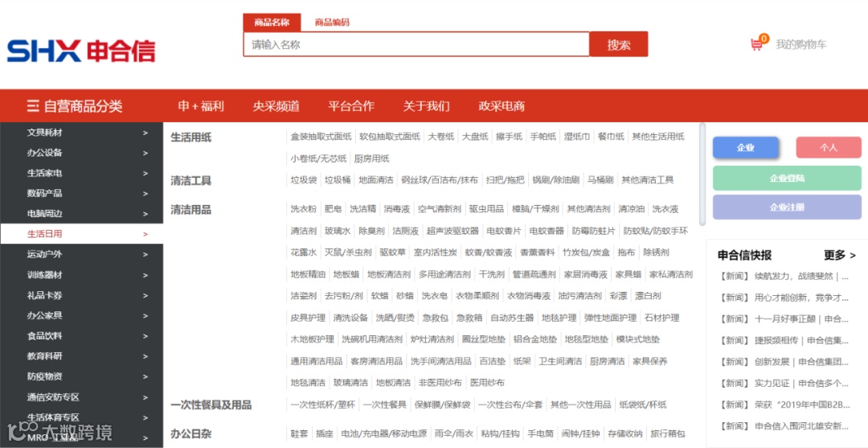Open the shopping cart icon

click(x=757, y=44)
